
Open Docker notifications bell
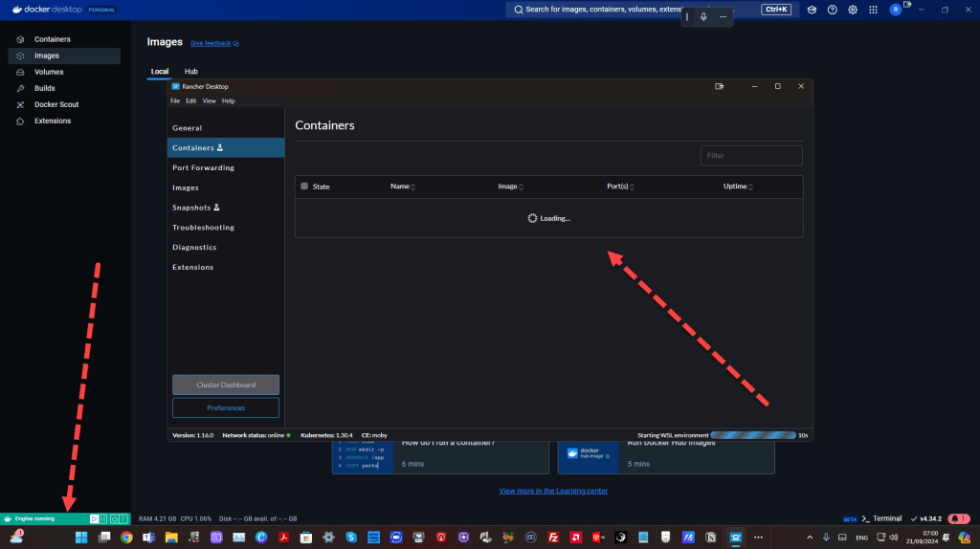(x=959, y=518)
